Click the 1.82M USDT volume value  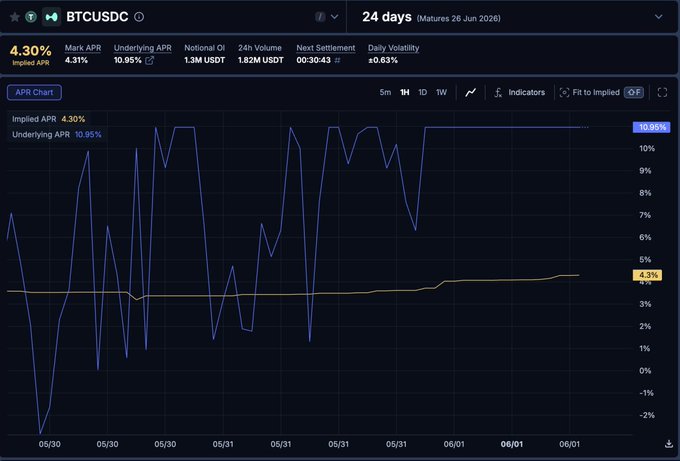click(261, 60)
